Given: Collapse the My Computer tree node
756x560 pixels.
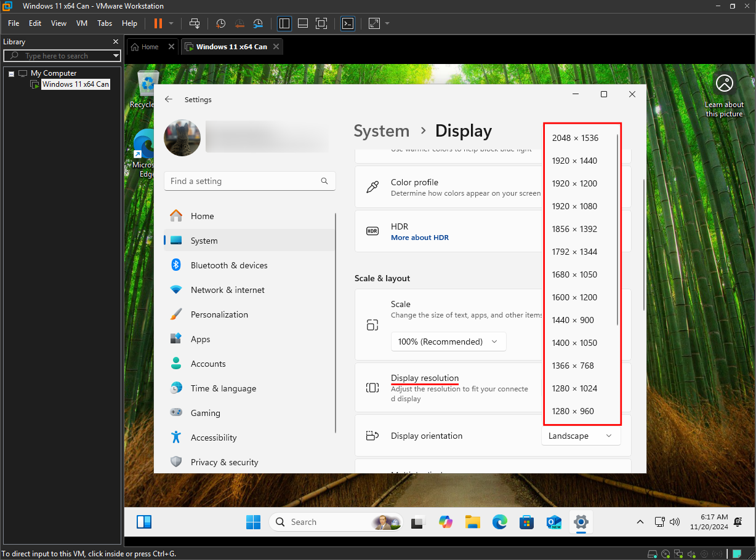Looking at the screenshot, I should (x=11, y=73).
